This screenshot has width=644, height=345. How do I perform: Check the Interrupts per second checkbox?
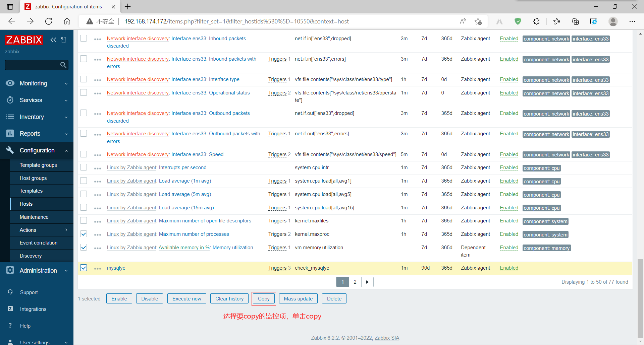pos(84,167)
